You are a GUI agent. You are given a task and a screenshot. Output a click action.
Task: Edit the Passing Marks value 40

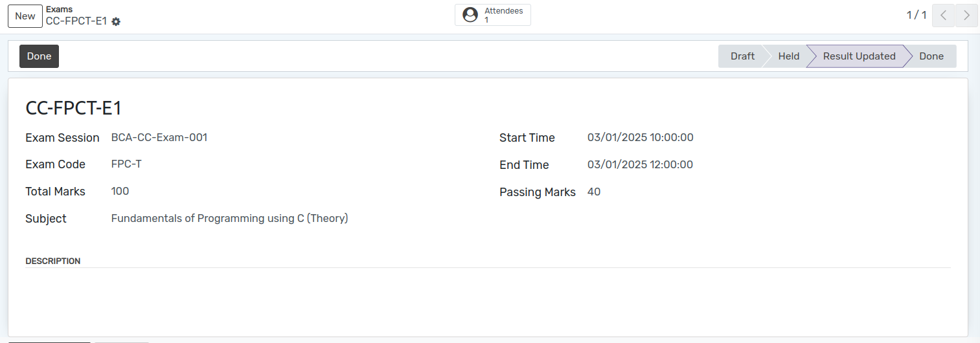[594, 192]
